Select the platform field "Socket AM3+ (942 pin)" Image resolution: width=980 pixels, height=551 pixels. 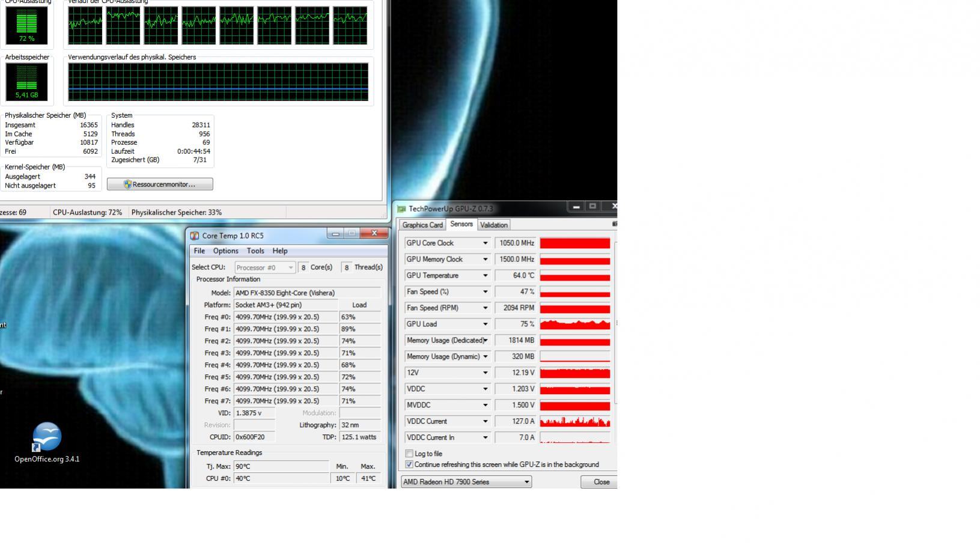(285, 305)
